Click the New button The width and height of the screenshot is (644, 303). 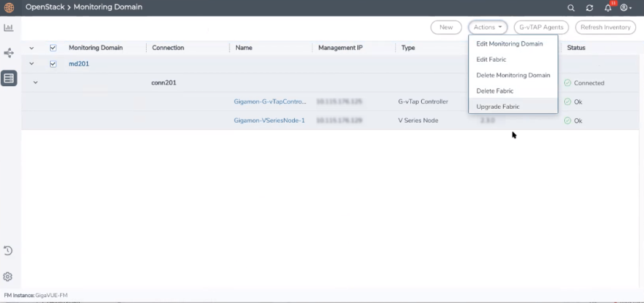[x=446, y=28]
